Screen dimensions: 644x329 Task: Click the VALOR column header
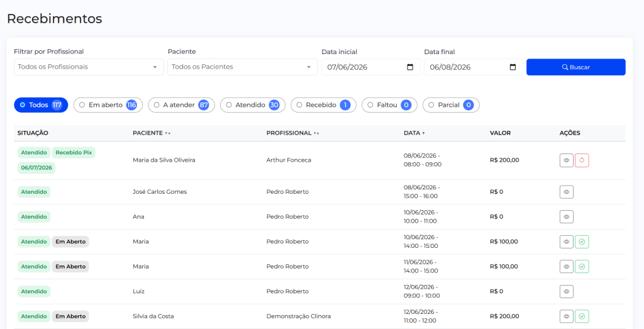(500, 133)
